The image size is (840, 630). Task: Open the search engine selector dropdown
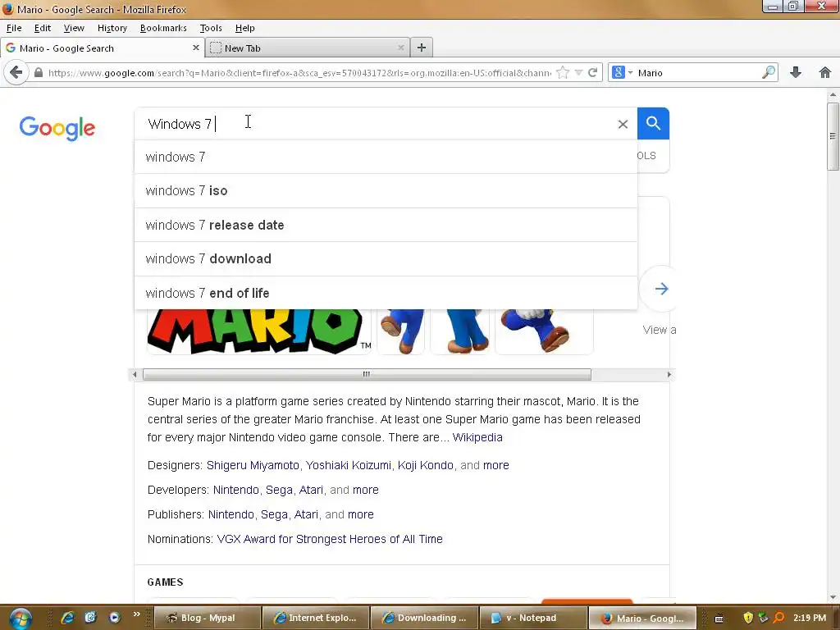[x=622, y=72]
